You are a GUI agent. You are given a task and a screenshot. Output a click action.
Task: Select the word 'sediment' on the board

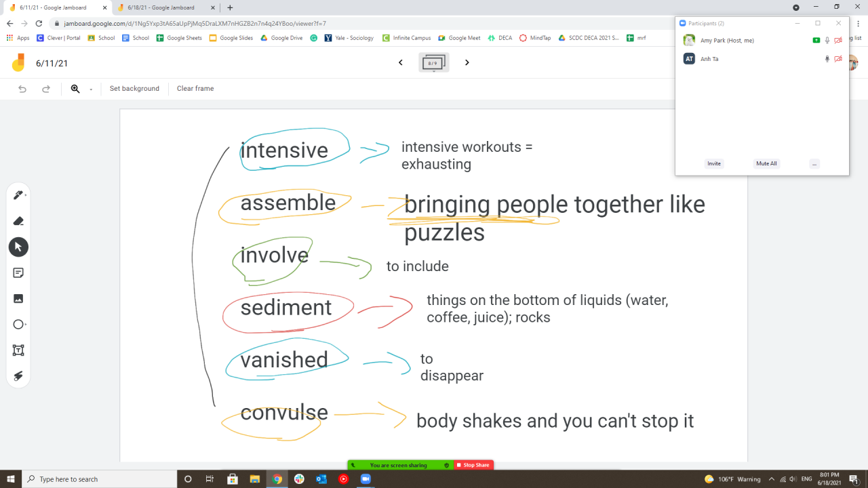pyautogui.click(x=286, y=308)
